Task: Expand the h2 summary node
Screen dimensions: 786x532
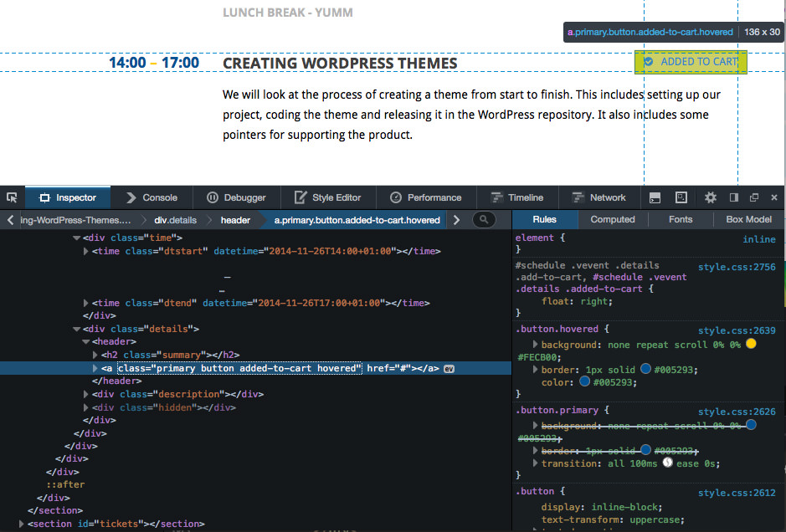Action: 95,355
